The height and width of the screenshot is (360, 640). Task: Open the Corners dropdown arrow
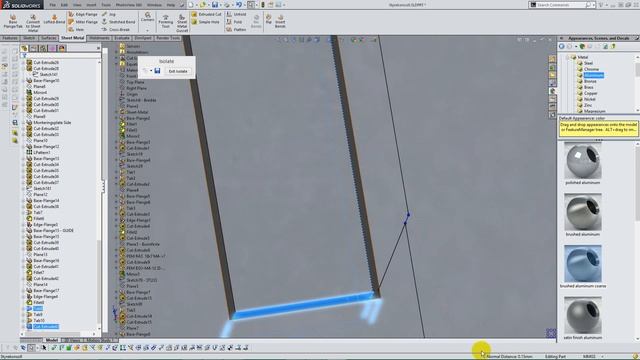point(147,30)
